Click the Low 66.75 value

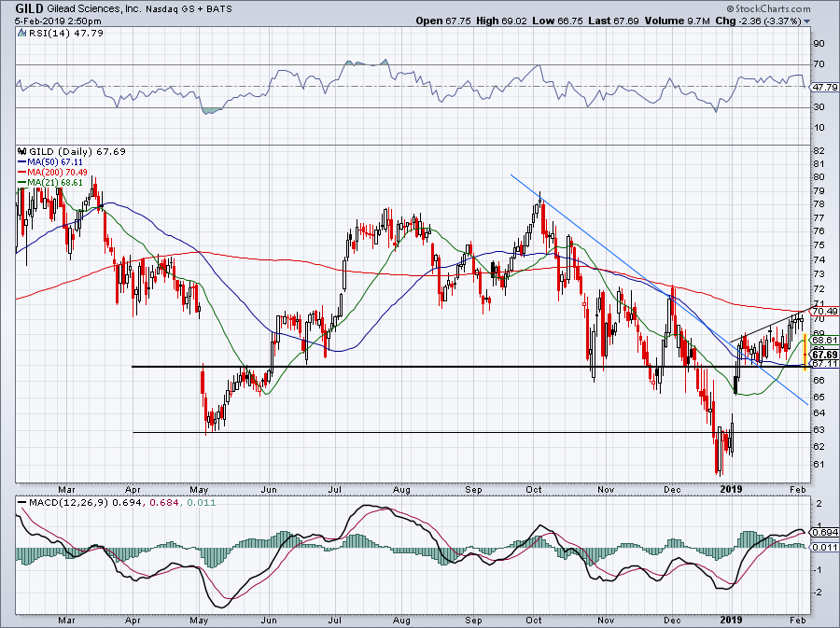(x=557, y=21)
